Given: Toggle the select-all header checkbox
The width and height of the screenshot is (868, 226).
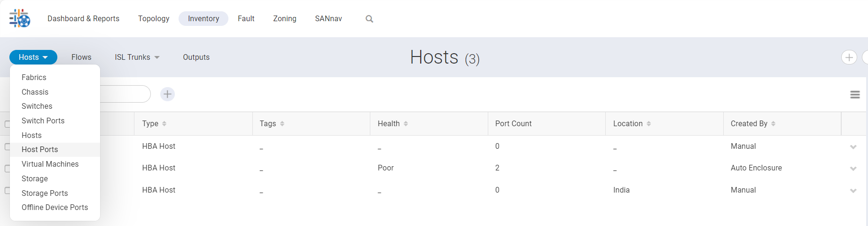Looking at the screenshot, I should [7, 124].
